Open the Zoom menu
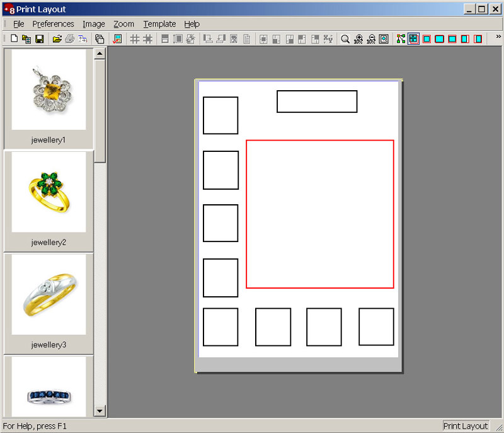 (x=123, y=24)
